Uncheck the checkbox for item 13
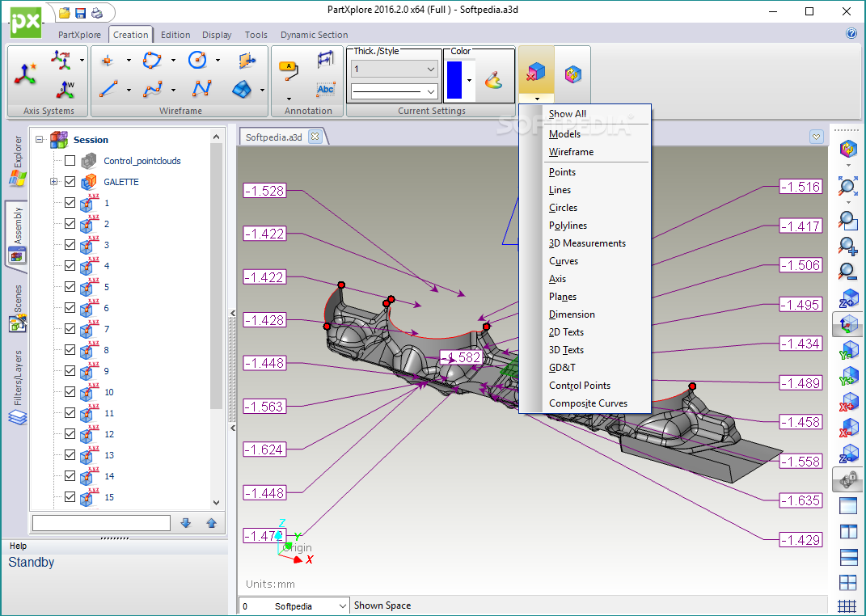 click(x=70, y=454)
